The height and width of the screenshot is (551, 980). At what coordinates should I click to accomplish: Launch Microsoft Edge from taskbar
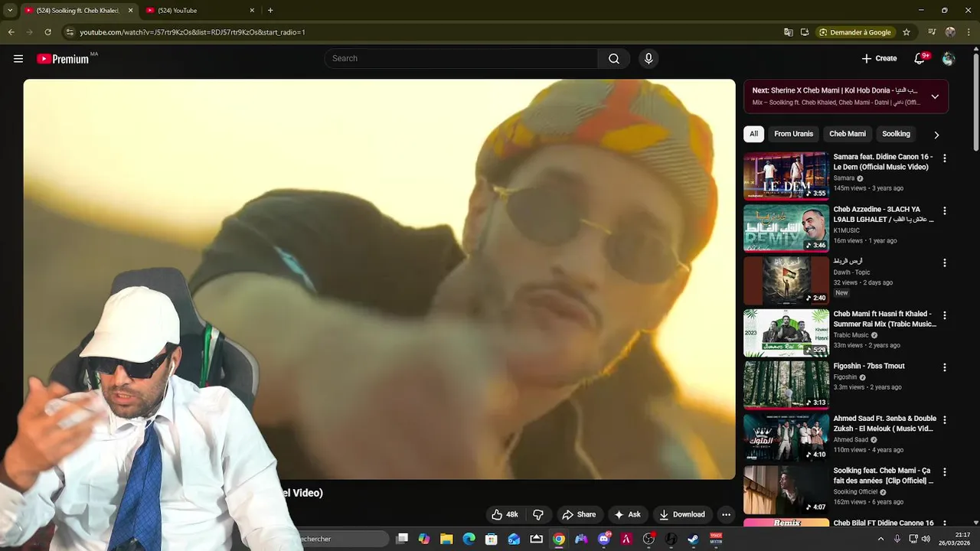469,539
